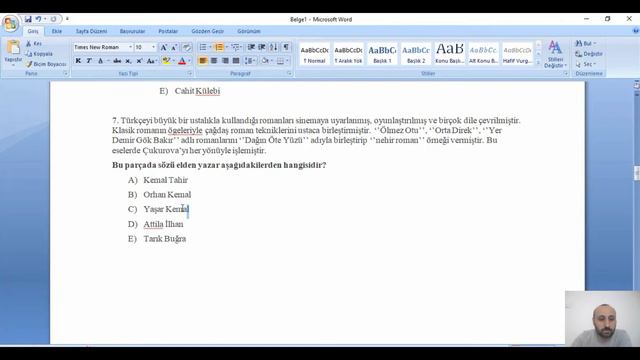Open the Seç select dropdown
The width and height of the screenshot is (640, 360).
586,64
